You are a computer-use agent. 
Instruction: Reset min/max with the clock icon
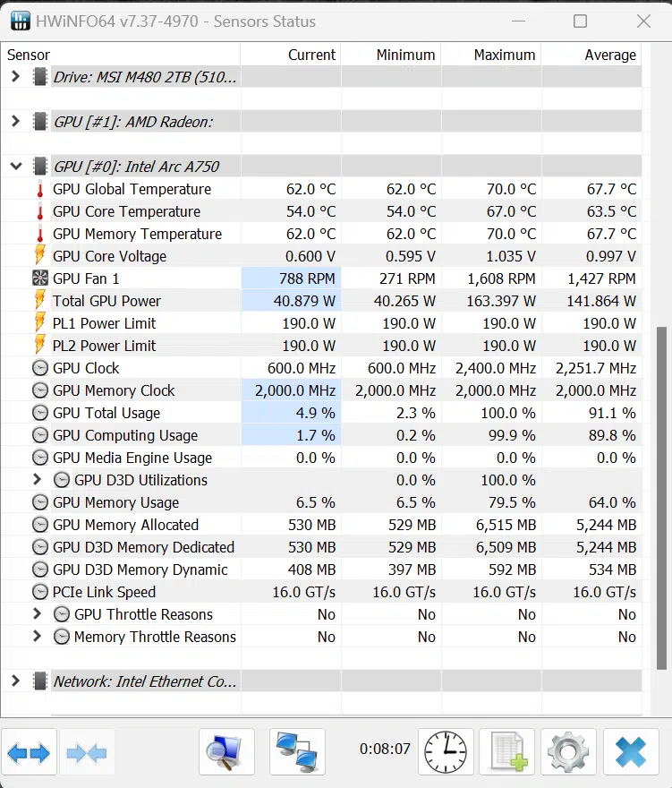click(446, 752)
